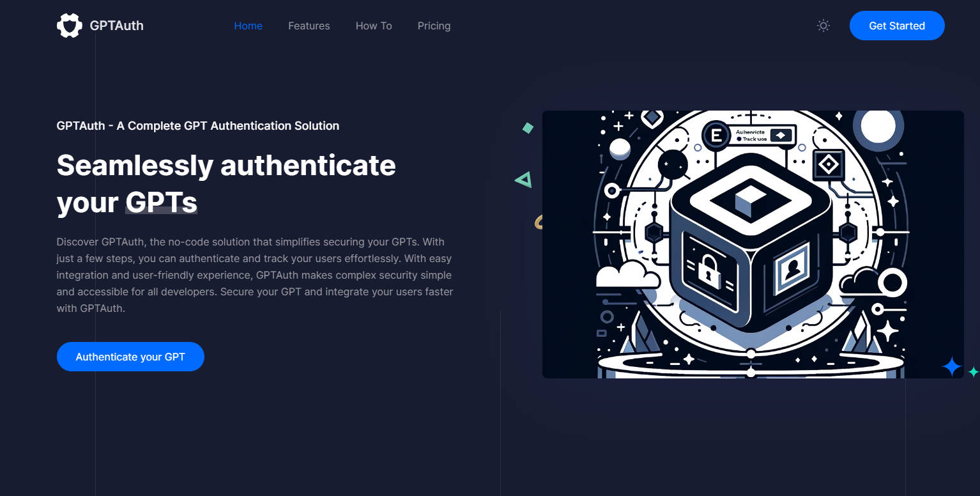980x496 pixels.
Task: Click the padlock icon on the cube
Action: 709,270
